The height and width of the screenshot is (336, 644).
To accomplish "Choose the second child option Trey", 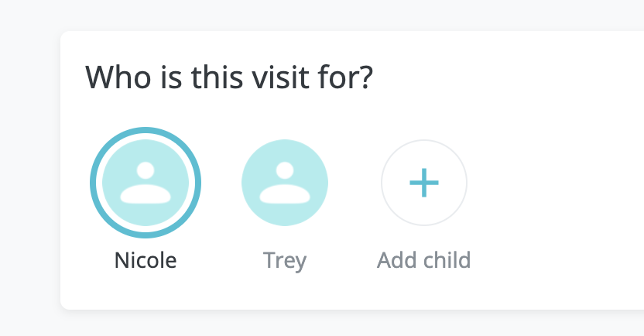I will point(285,183).
